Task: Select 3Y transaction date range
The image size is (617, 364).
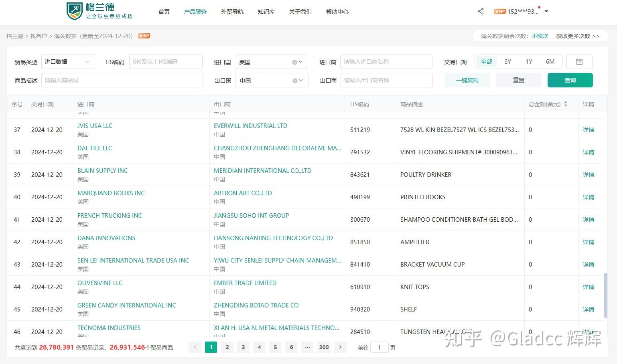Action: click(x=508, y=62)
